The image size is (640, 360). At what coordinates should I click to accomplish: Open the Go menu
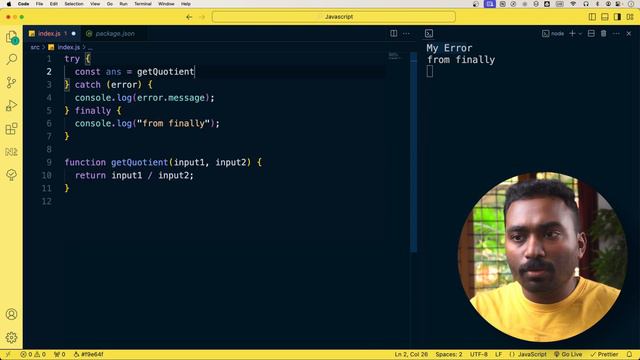point(109,4)
